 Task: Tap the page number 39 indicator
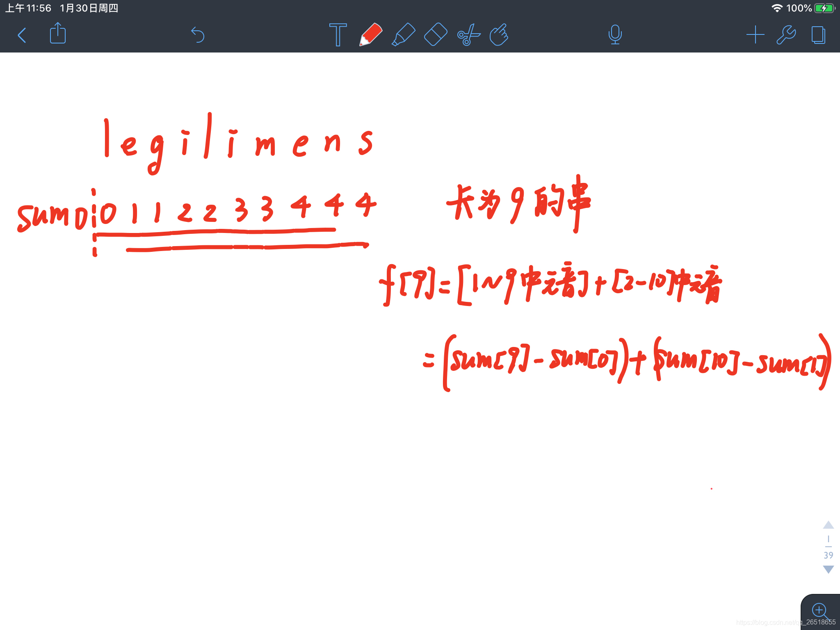pyautogui.click(x=829, y=555)
